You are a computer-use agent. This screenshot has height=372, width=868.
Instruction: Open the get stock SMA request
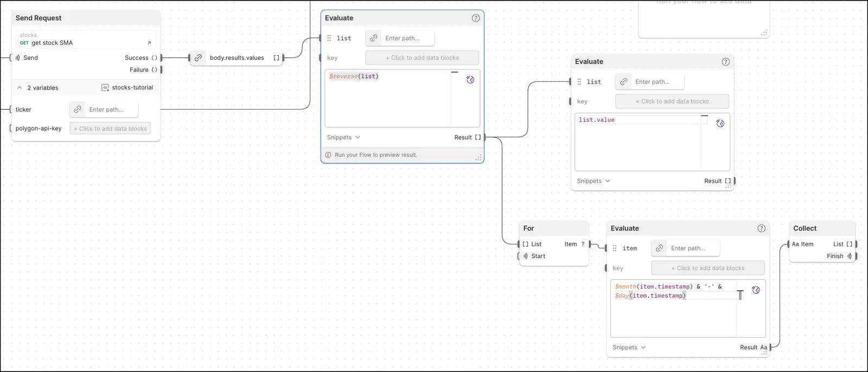coord(86,40)
